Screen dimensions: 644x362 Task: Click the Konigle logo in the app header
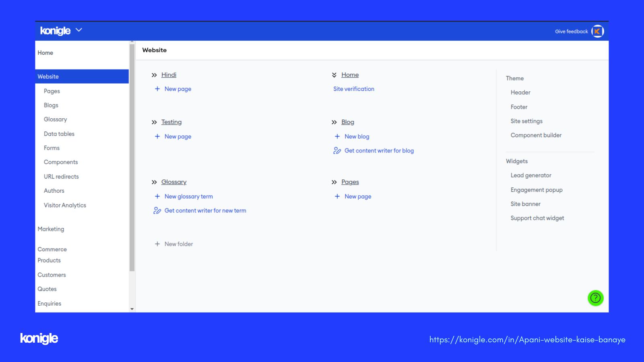[55, 31]
